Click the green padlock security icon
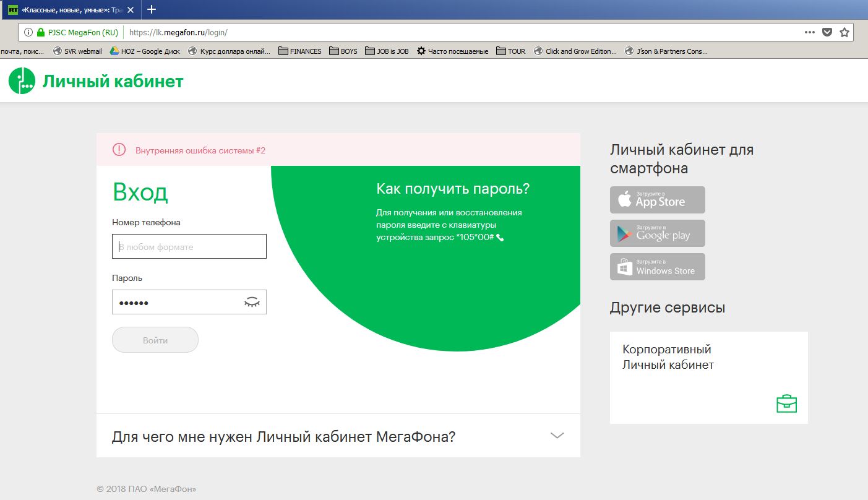Viewport: 868px width, 500px height. [41, 32]
